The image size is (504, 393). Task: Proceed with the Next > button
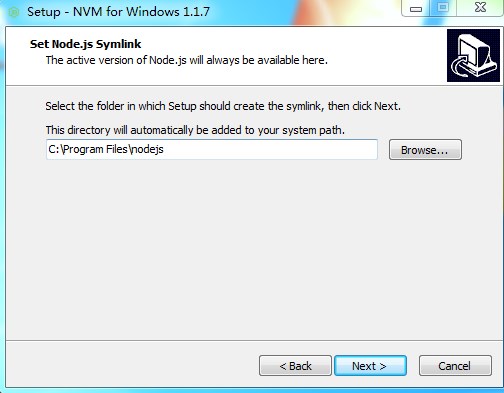(x=370, y=366)
